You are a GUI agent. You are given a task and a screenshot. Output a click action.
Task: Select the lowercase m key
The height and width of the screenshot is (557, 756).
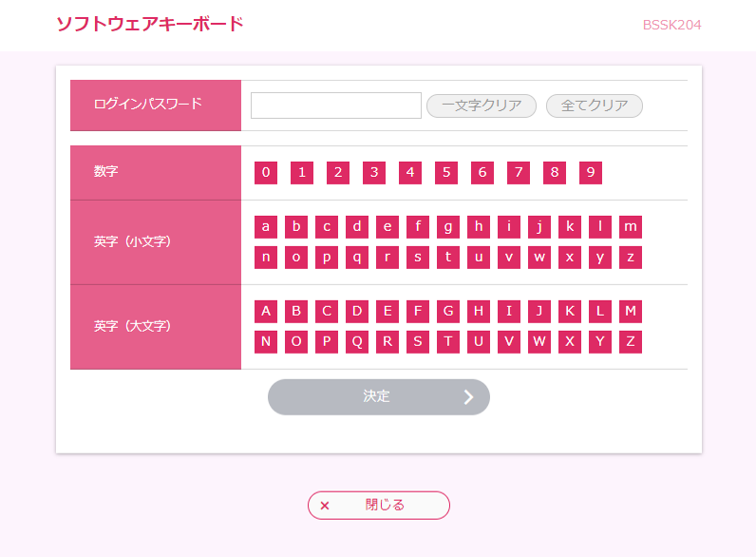pyautogui.click(x=631, y=227)
